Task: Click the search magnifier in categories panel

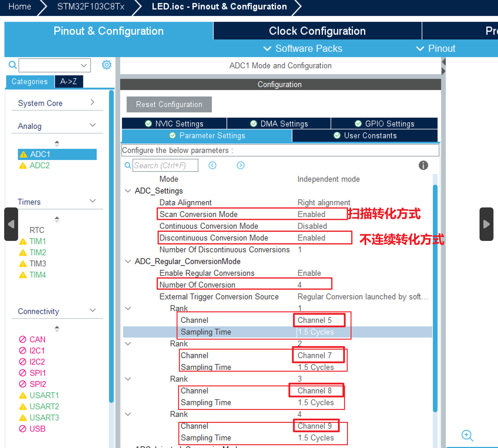Action: point(13,65)
